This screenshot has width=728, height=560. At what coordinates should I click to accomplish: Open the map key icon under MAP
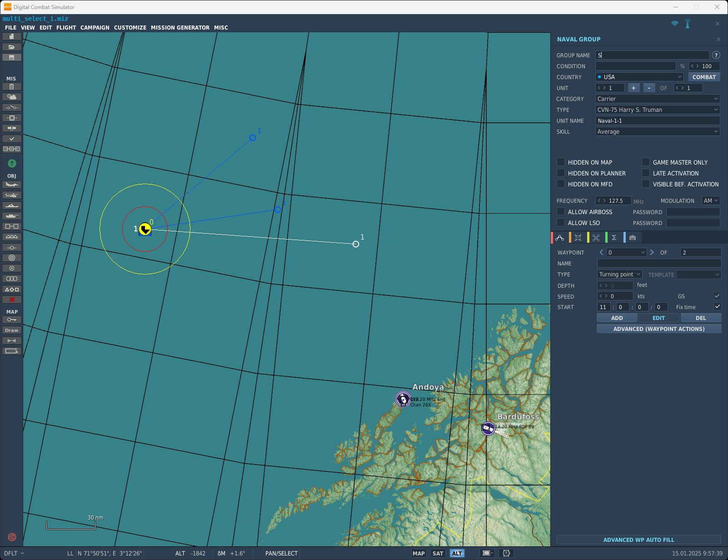tap(12, 320)
